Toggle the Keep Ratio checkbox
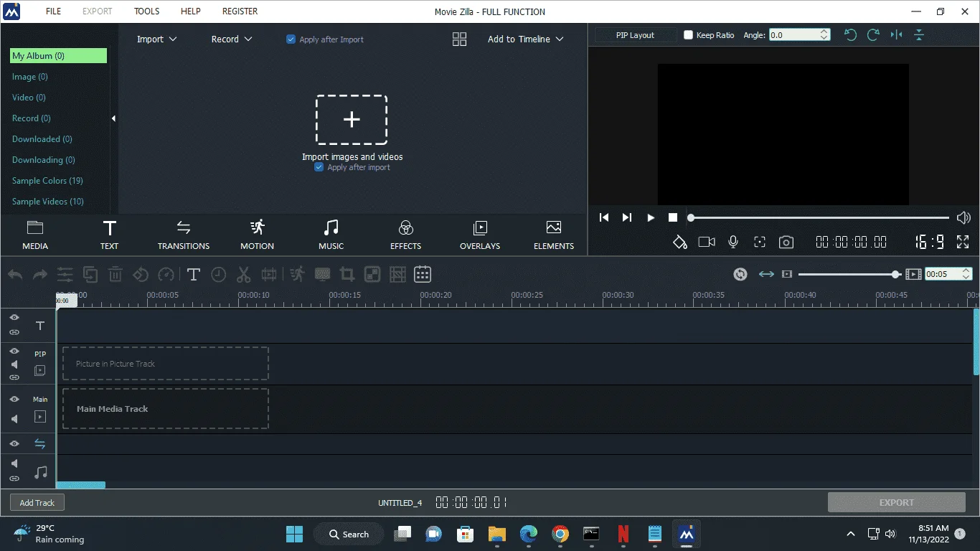The width and height of the screenshot is (980, 551). click(x=688, y=35)
